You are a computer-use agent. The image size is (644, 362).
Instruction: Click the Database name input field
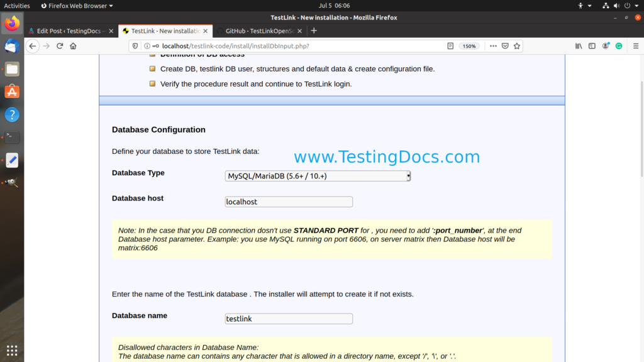pyautogui.click(x=289, y=319)
